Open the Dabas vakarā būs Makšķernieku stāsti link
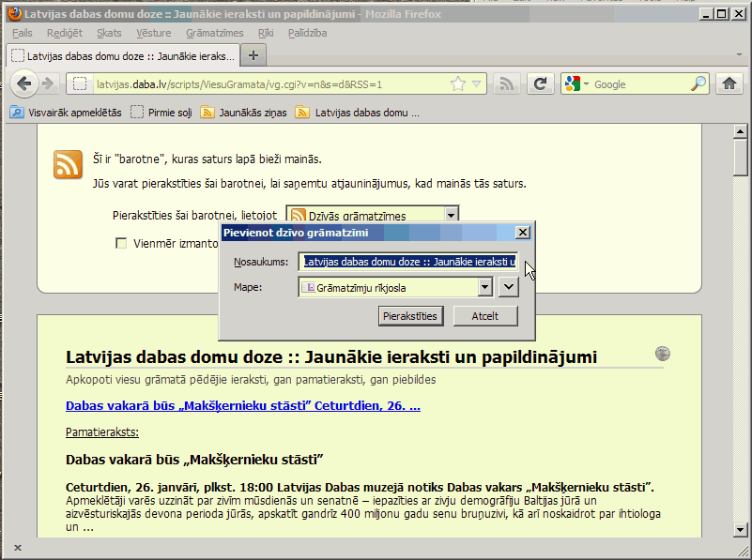This screenshot has height=560, width=752. point(243,406)
